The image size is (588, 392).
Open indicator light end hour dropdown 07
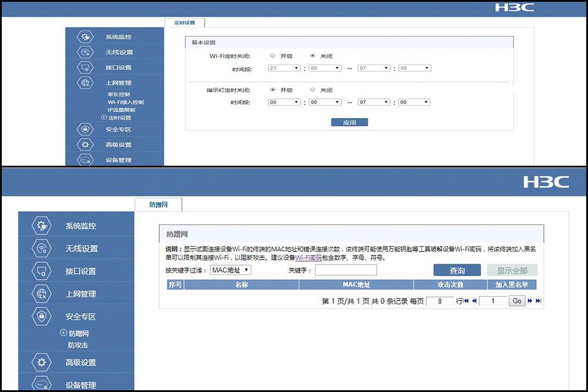click(x=374, y=102)
